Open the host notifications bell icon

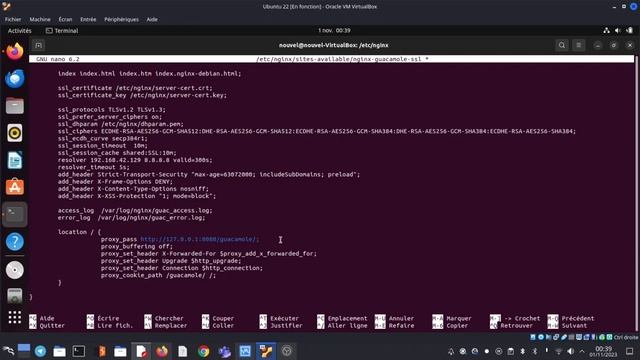tap(451, 351)
